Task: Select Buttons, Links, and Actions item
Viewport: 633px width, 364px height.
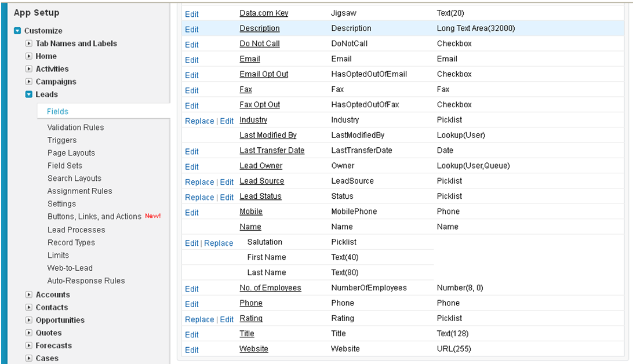Action: pyautogui.click(x=94, y=217)
